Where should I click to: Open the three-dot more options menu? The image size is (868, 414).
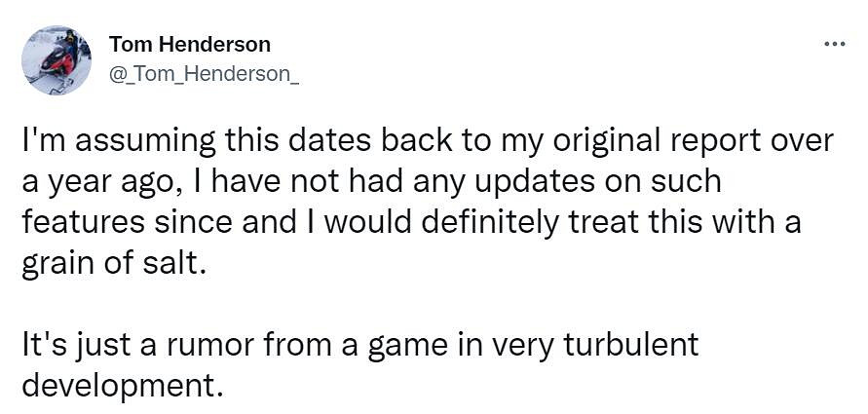click(834, 44)
